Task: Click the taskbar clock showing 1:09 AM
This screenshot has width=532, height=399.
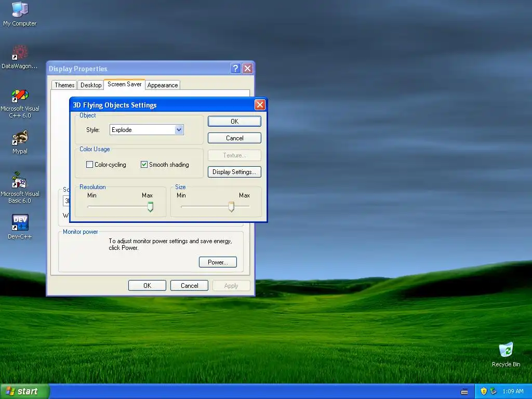Action: tap(513, 391)
